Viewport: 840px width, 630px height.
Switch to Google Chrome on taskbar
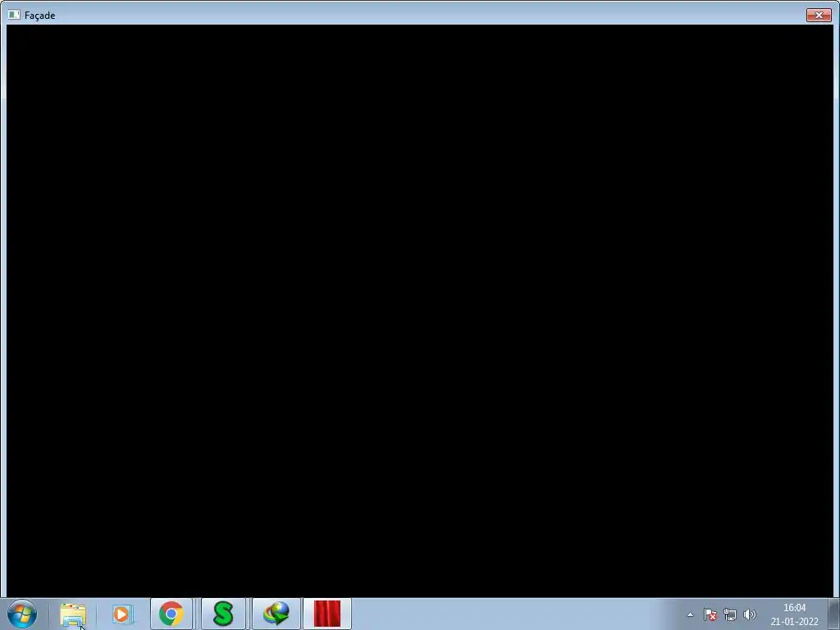(x=171, y=614)
